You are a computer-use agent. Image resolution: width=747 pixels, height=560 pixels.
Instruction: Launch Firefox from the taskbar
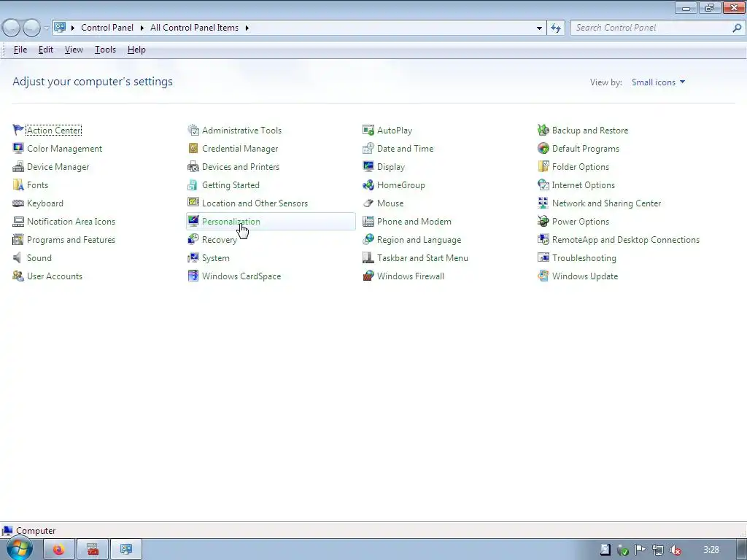point(59,550)
